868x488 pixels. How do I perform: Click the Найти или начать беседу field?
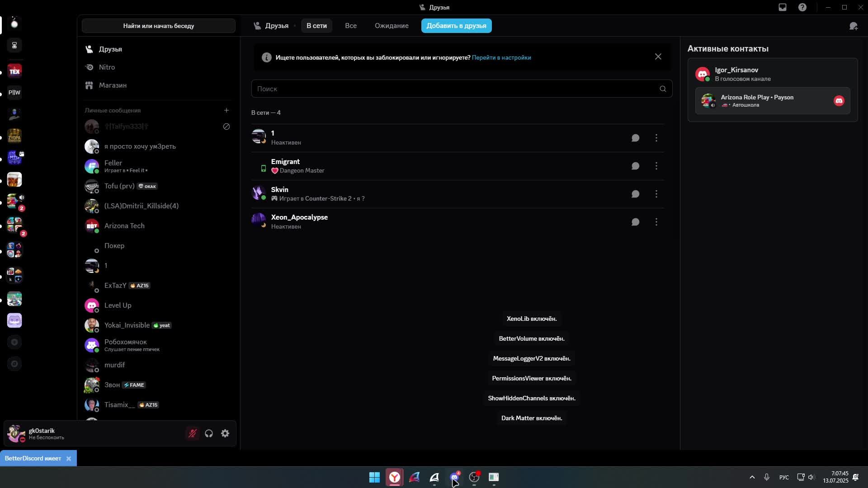[x=159, y=26]
